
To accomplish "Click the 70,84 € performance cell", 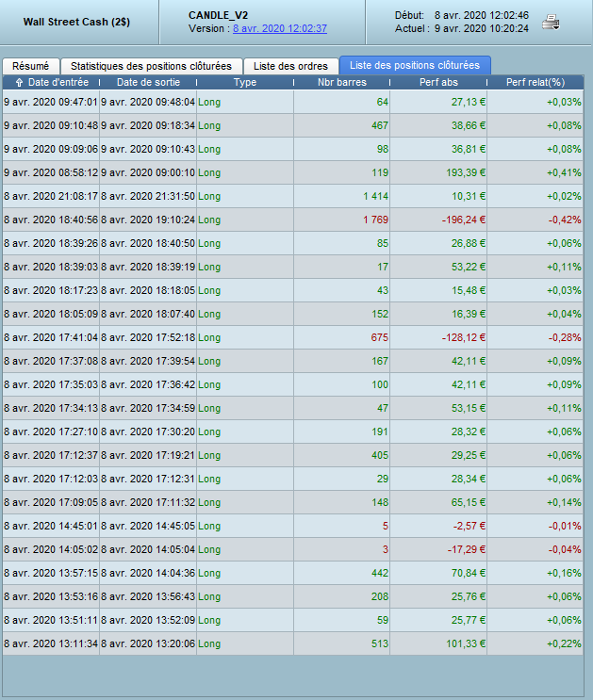I will pyautogui.click(x=438, y=573).
